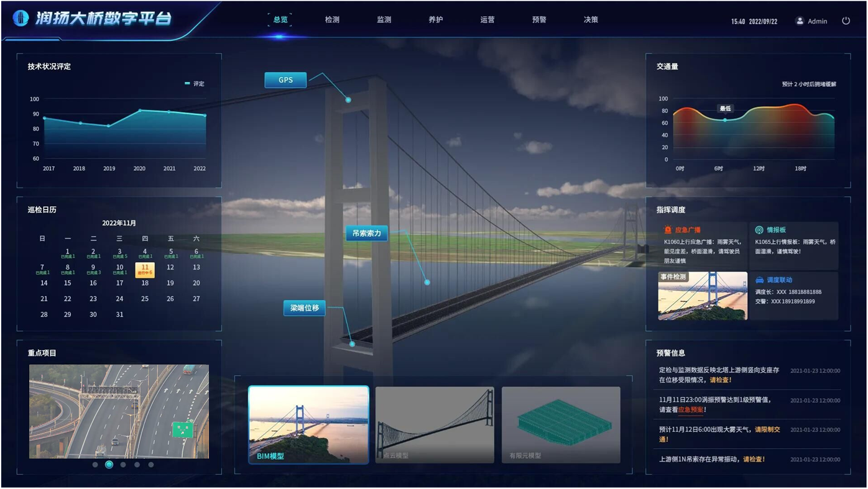Open the 应急预案 link in alerts

coord(690,410)
